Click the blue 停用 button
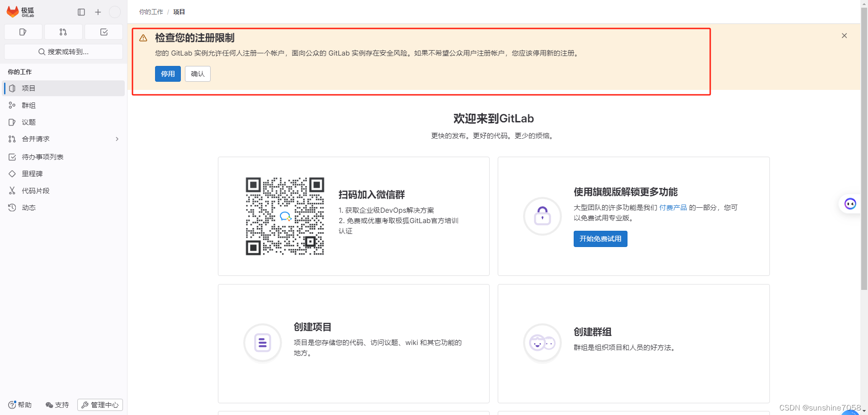Screen dimensions: 868x415 (168, 74)
